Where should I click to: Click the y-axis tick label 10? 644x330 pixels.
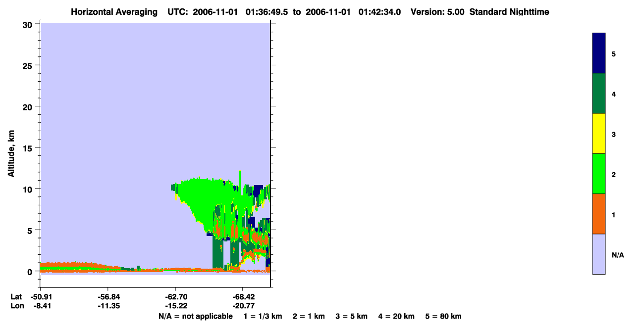click(28, 189)
